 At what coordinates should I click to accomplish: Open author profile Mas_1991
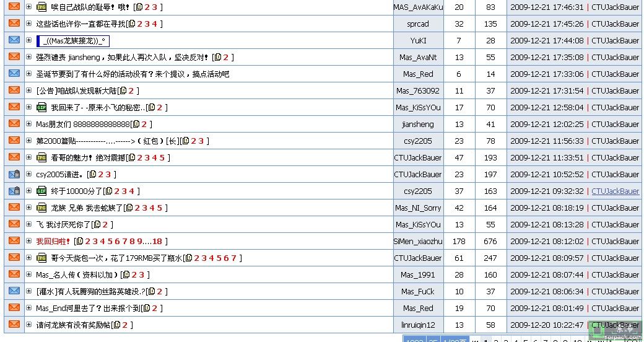pyautogui.click(x=418, y=275)
